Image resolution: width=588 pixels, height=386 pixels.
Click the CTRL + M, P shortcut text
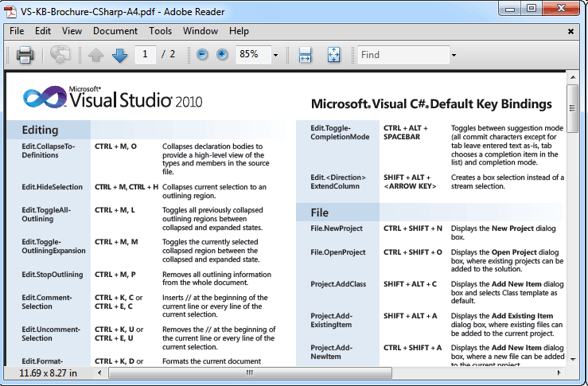[115, 275]
